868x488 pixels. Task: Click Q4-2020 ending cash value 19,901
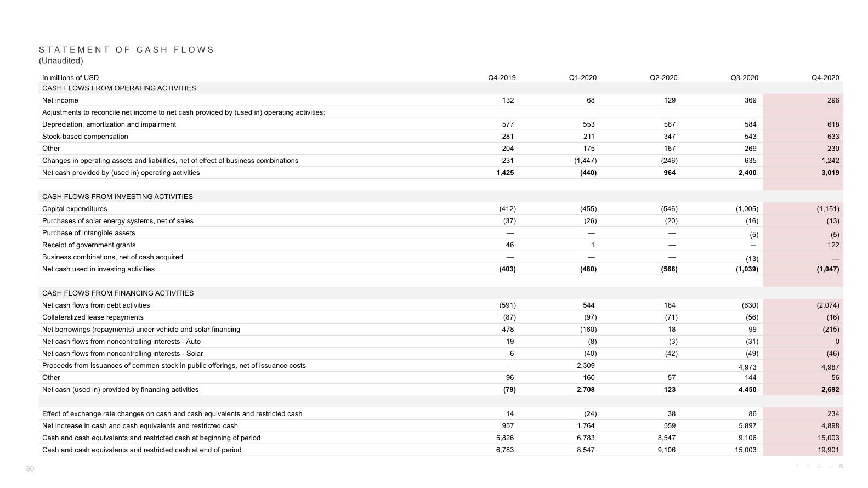(x=828, y=450)
